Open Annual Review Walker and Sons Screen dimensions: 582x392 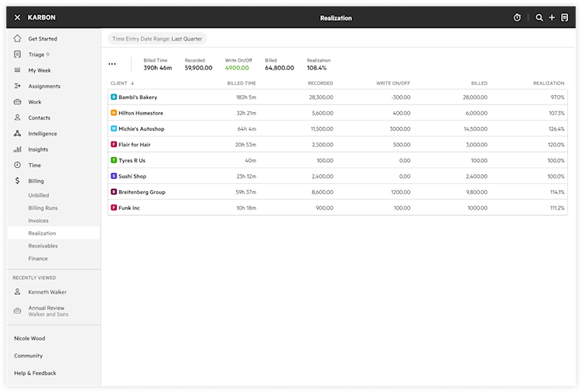pos(48,311)
